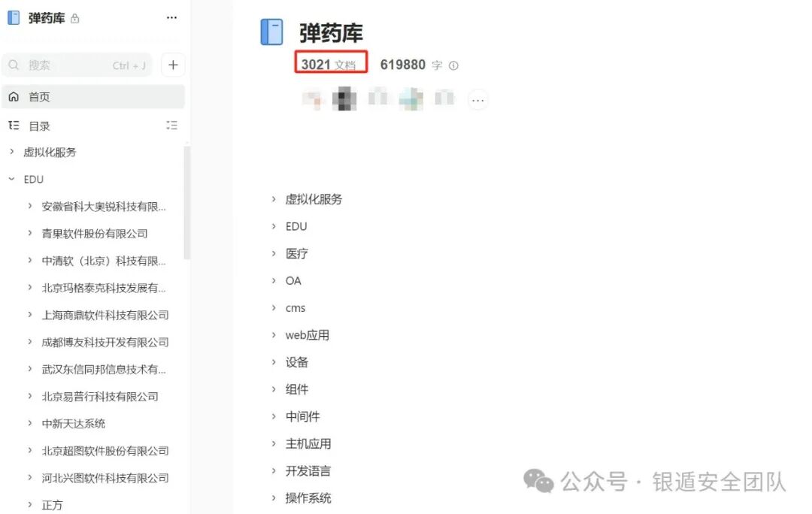Expand 武汉东信同邦信息技术 chevron
Viewport: 812px width, 514px height.
(30, 369)
